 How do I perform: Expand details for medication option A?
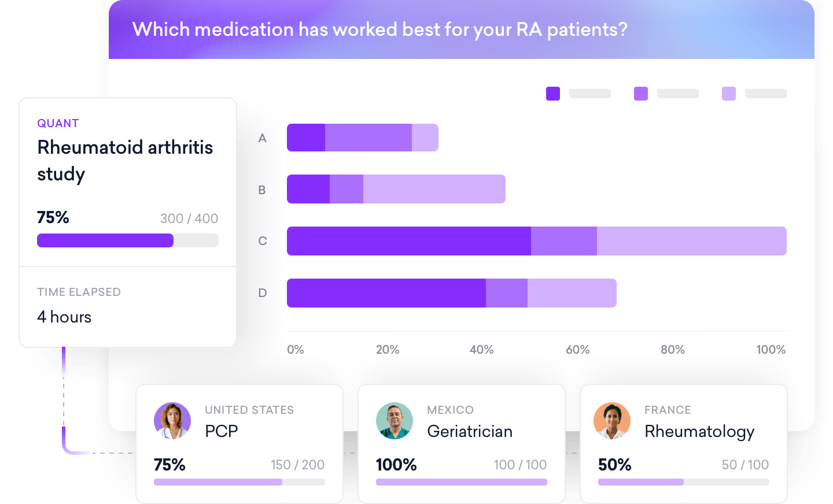coord(363,137)
